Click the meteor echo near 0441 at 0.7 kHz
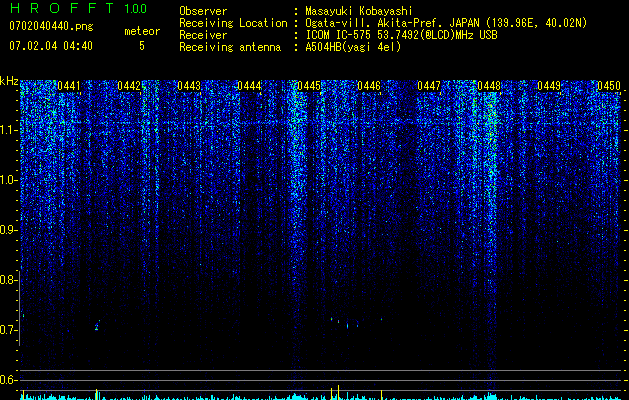The image size is (629, 400). tap(97, 325)
